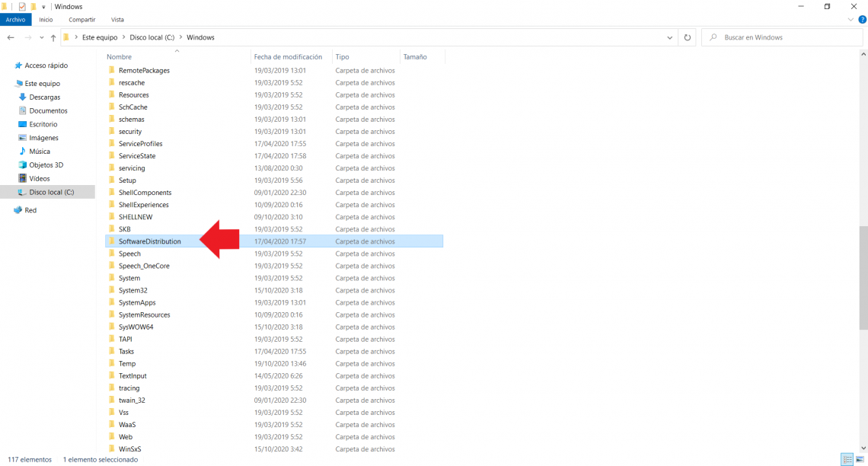Switch to details view using the status bar icon

[x=847, y=459]
